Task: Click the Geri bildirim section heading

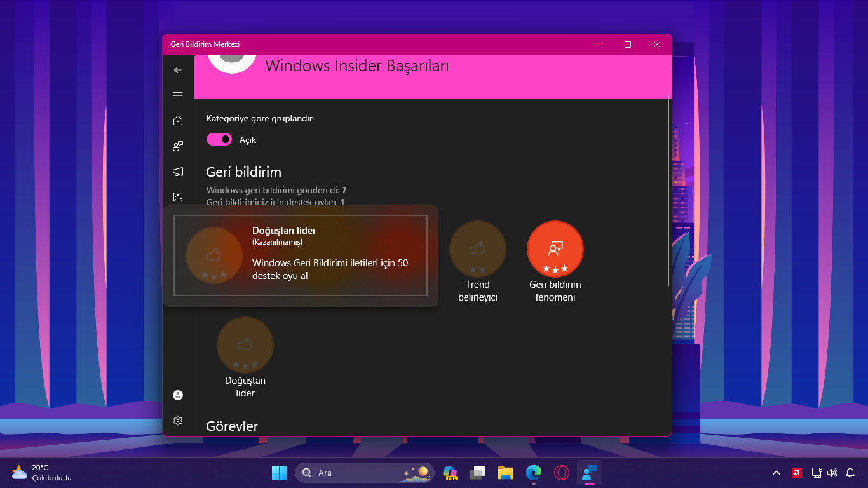Action: pyautogui.click(x=243, y=172)
